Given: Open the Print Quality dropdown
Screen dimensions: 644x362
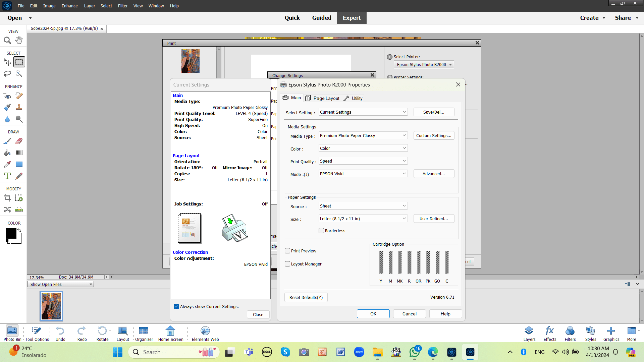Looking at the screenshot, I should pos(404,161).
